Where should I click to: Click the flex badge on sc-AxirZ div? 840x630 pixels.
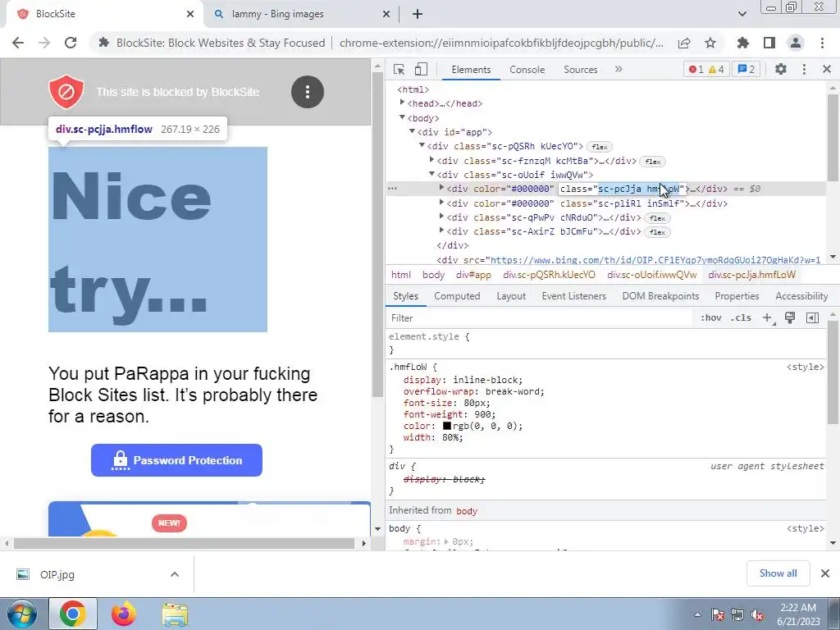pos(657,232)
